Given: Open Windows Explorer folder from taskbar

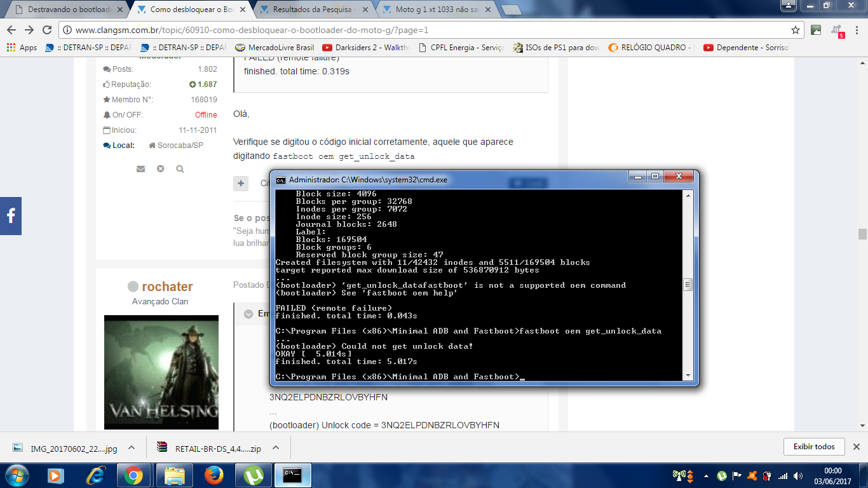Looking at the screenshot, I should 175,475.
